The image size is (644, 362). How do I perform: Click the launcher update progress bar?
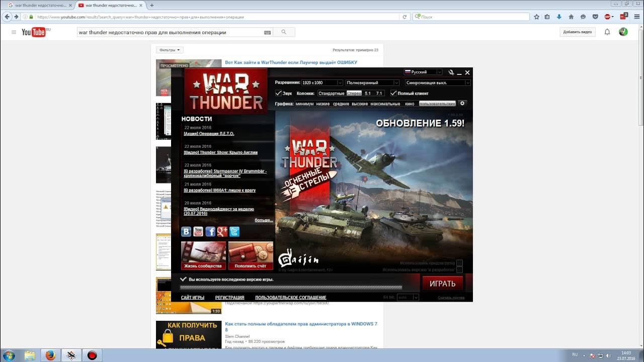291,288
